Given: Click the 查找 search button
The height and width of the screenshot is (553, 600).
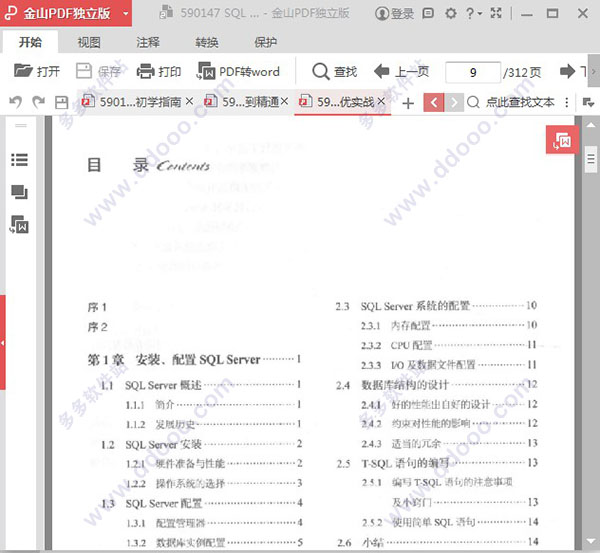Looking at the screenshot, I should pos(334,71).
